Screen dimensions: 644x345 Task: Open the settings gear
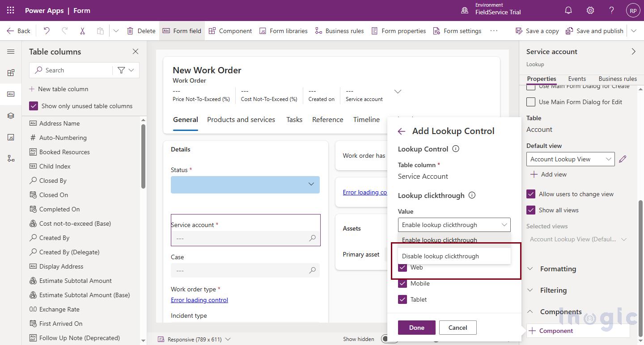pyautogui.click(x=590, y=10)
